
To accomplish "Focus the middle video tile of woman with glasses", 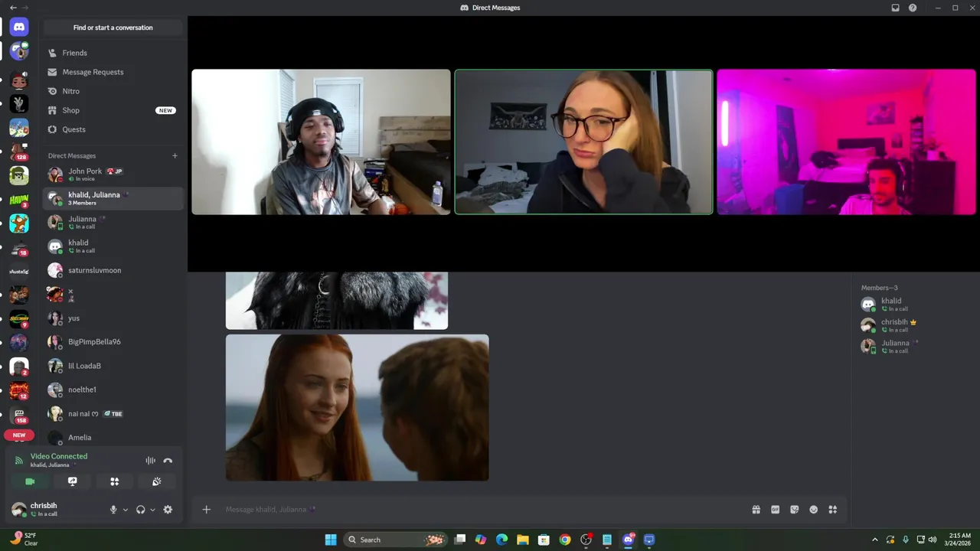I will (583, 142).
